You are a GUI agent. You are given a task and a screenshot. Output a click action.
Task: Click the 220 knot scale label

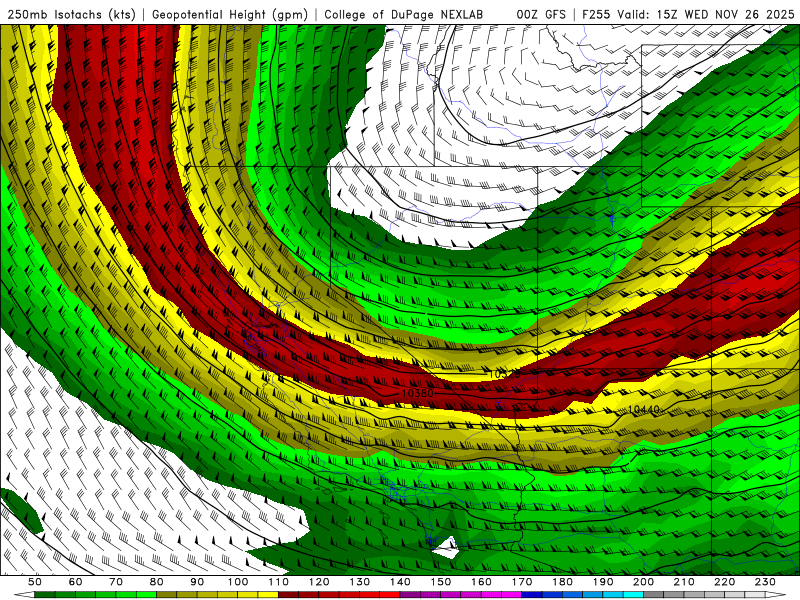[x=724, y=582]
